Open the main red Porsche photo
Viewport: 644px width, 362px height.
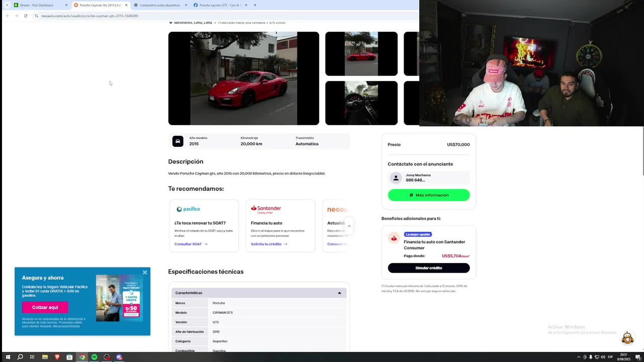[244, 78]
